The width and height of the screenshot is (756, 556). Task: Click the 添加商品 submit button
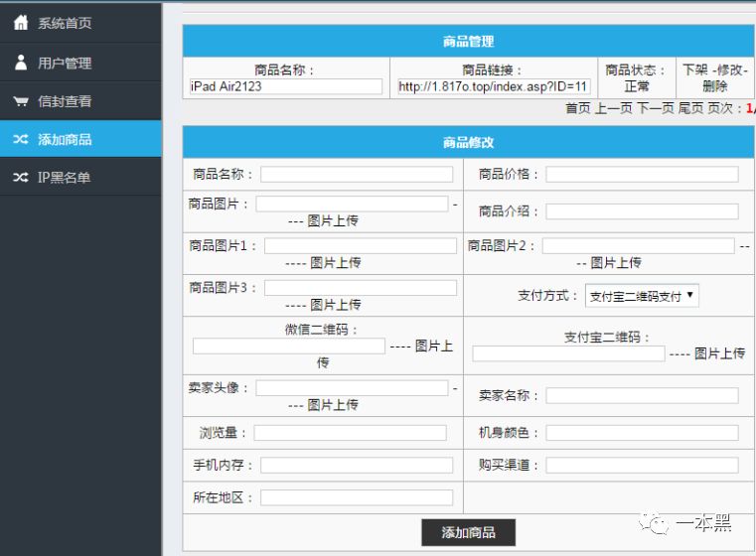pos(468,532)
